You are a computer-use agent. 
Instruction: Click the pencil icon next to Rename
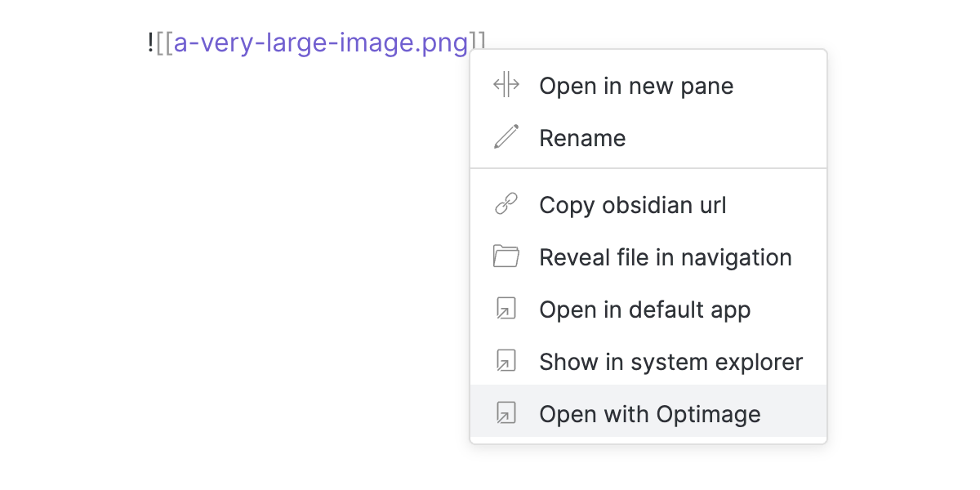[506, 136]
